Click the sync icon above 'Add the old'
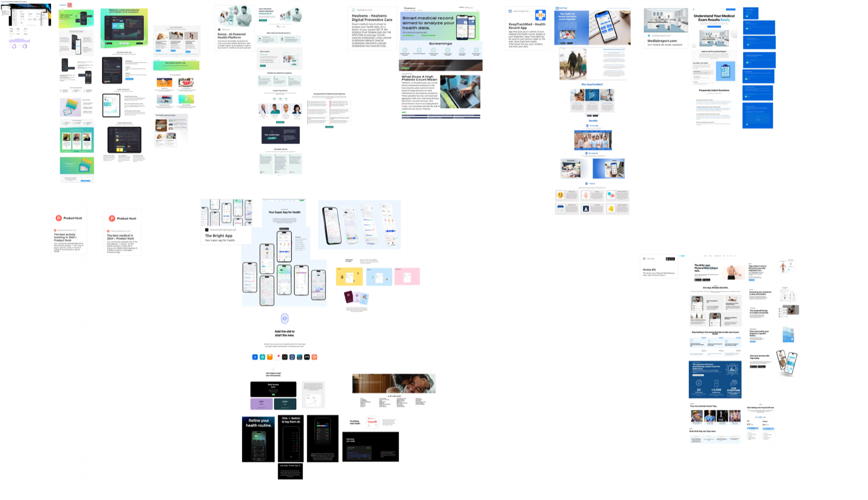The width and height of the screenshot is (868, 500). tap(284, 319)
